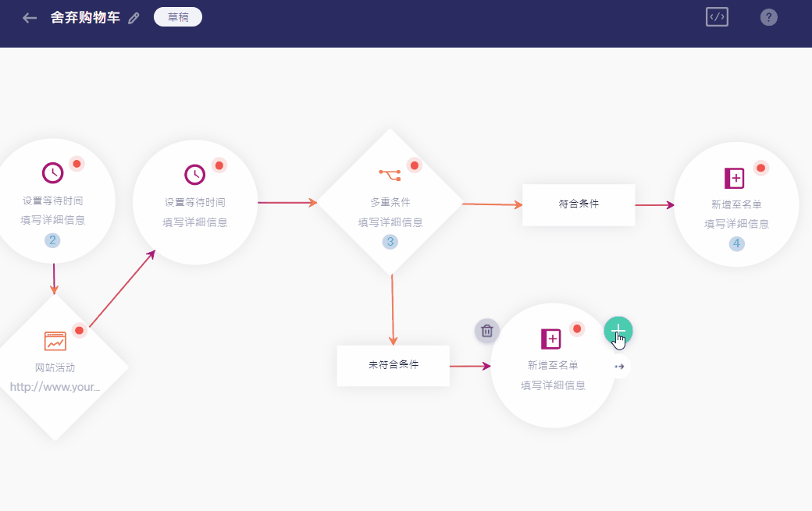Image resolution: width=812 pixels, height=511 pixels.
Task: Click the small connector arrow icon
Action: (x=620, y=366)
